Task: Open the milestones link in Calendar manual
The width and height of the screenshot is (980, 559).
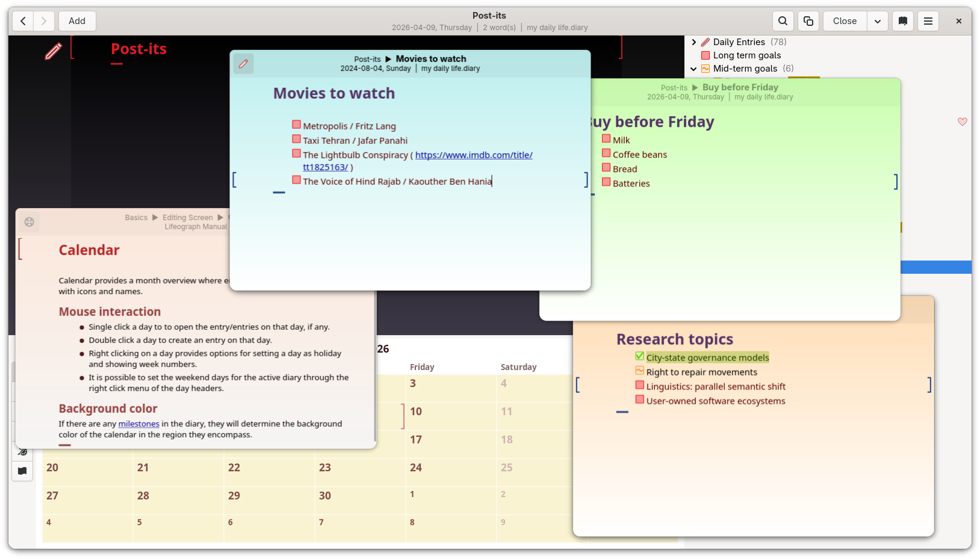Action: (x=139, y=424)
